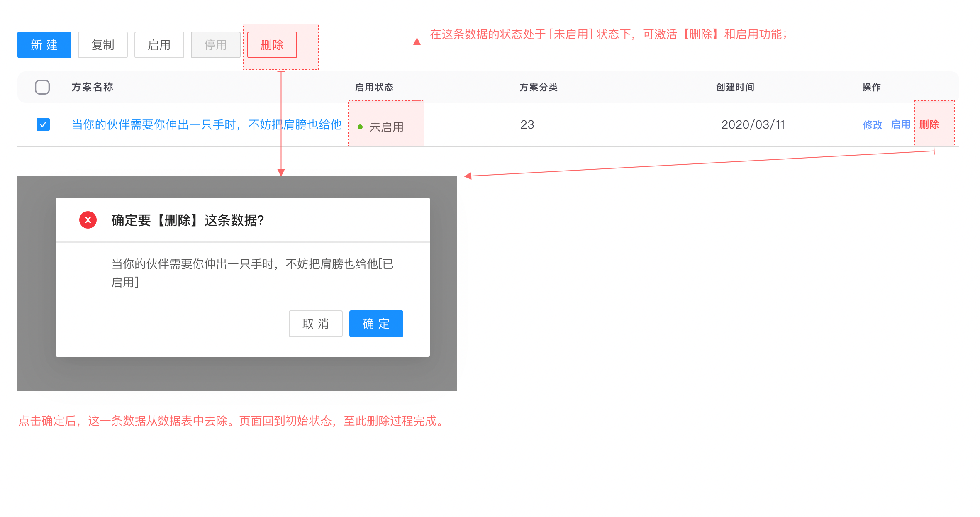Open the blue plan name link
The width and height of the screenshot is (980, 517).
(x=206, y=124)
